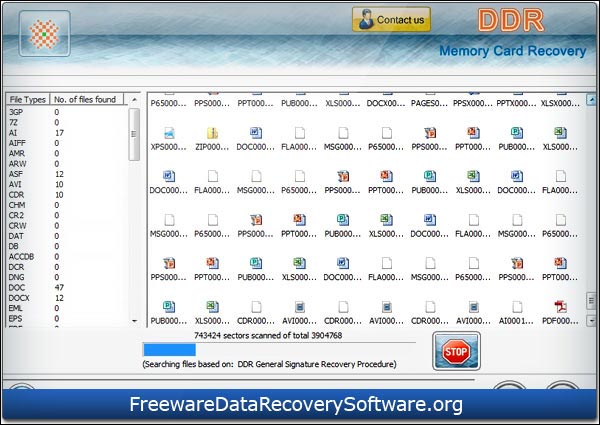Select the DOCX file type row
The image size is (600, 425).
67,298
